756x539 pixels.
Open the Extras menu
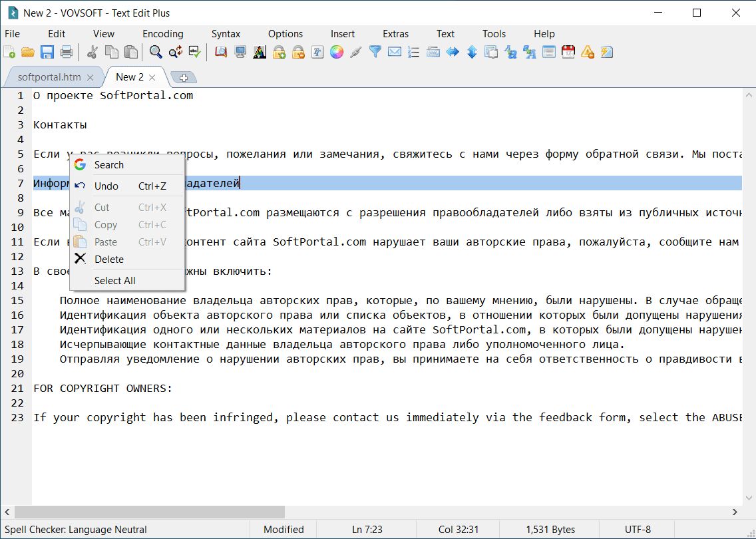click(395, 34)
